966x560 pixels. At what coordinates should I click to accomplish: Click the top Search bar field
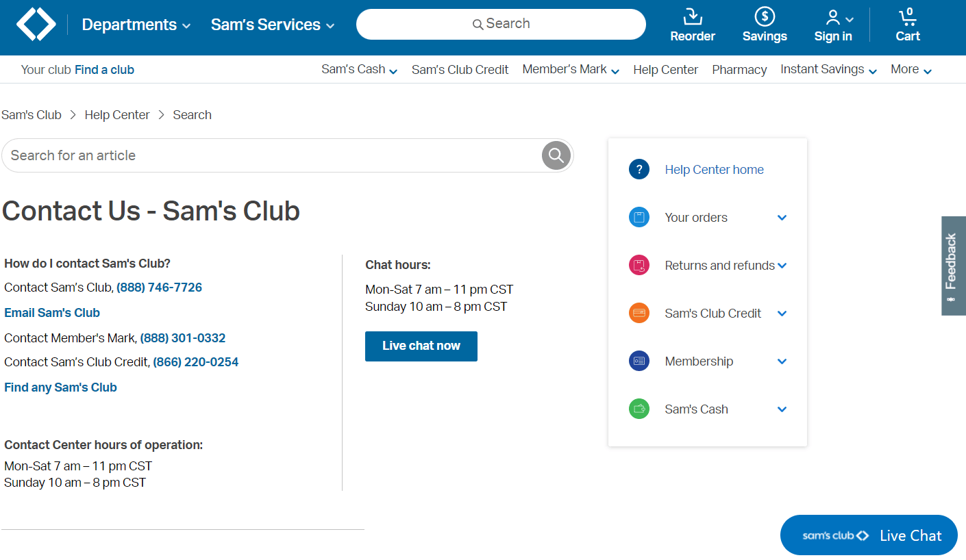[x=501, y=25]
